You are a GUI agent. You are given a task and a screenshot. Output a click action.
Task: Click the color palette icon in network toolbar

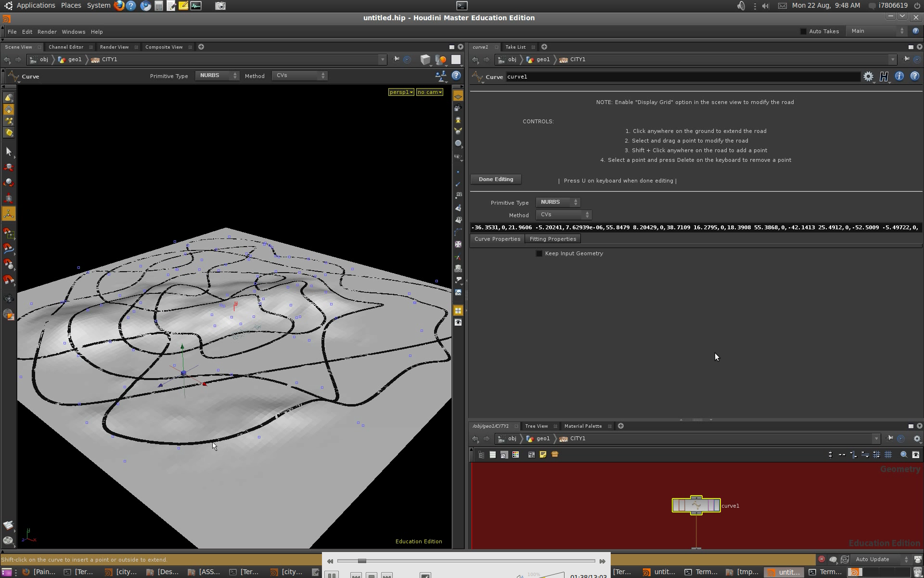point(515,455)
